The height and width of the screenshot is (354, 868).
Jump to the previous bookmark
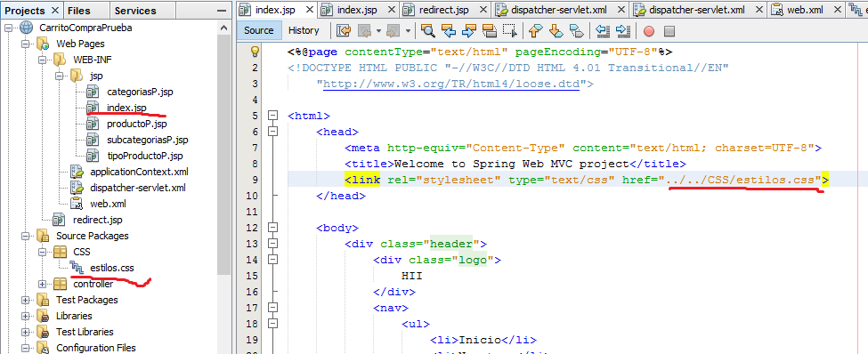tap(535, 30)
